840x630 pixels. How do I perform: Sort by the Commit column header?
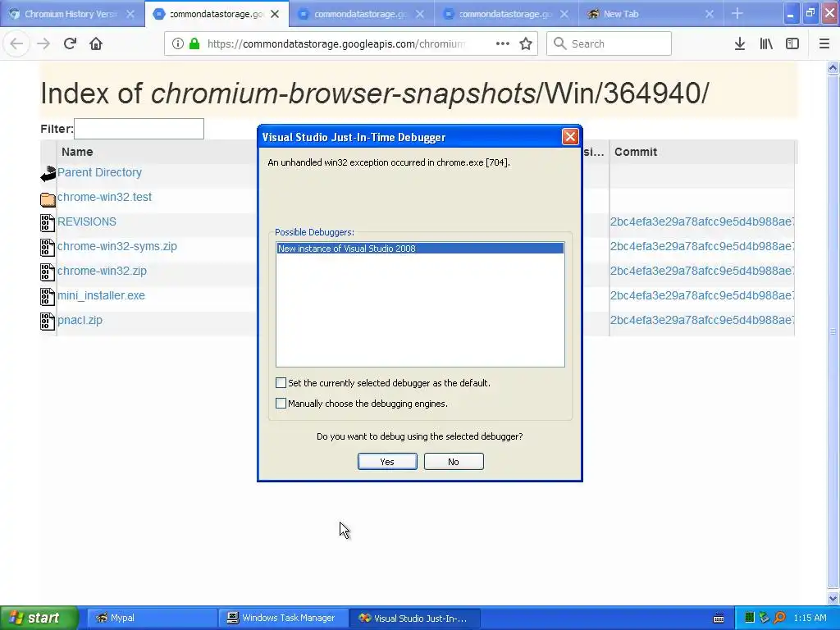pyautogui.click(x=636, y=152)
